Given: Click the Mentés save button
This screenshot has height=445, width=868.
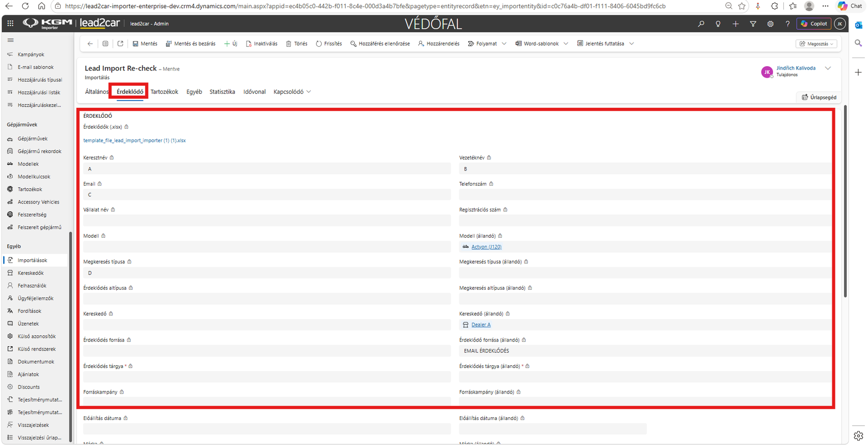Looking at the screenshot, I should pos(145,43).
